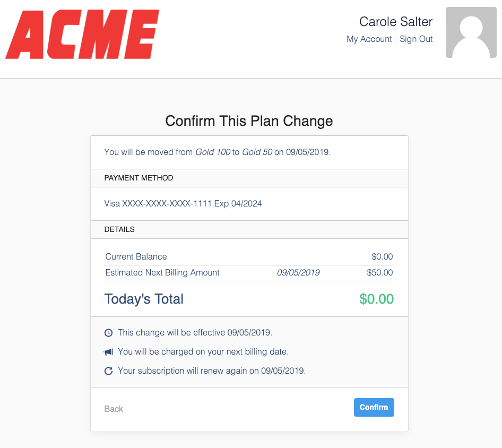Select the Current Balance row
The image size is (502, 448).
click(136, 256)
